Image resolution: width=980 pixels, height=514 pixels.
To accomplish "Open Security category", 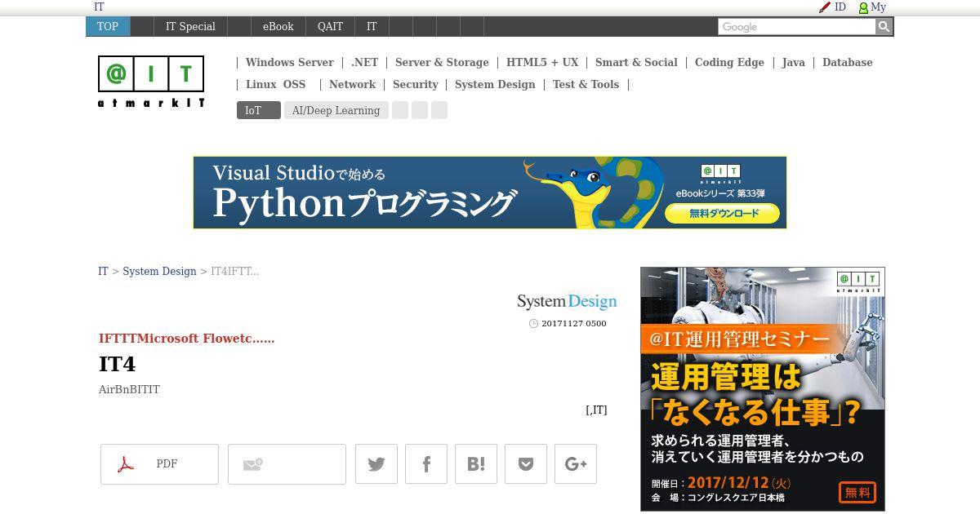I will [415, 84].
